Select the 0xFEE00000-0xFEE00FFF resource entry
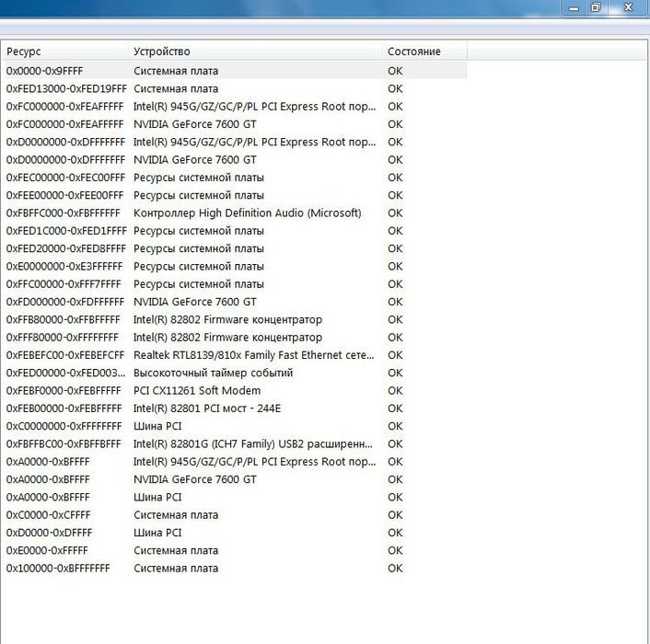Image resolution: width=650 pixels, height=644 pixels. coord(64,195)
